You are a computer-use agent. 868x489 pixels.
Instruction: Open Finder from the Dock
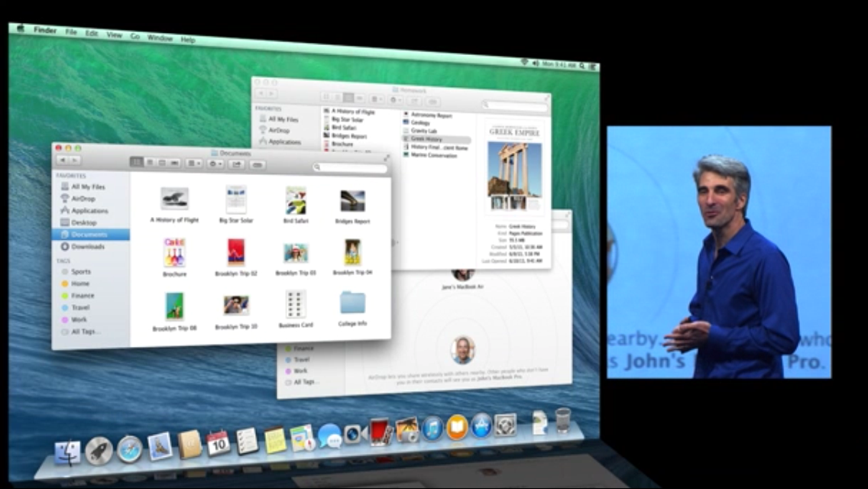pyautogui.click(x=67, y=452)
